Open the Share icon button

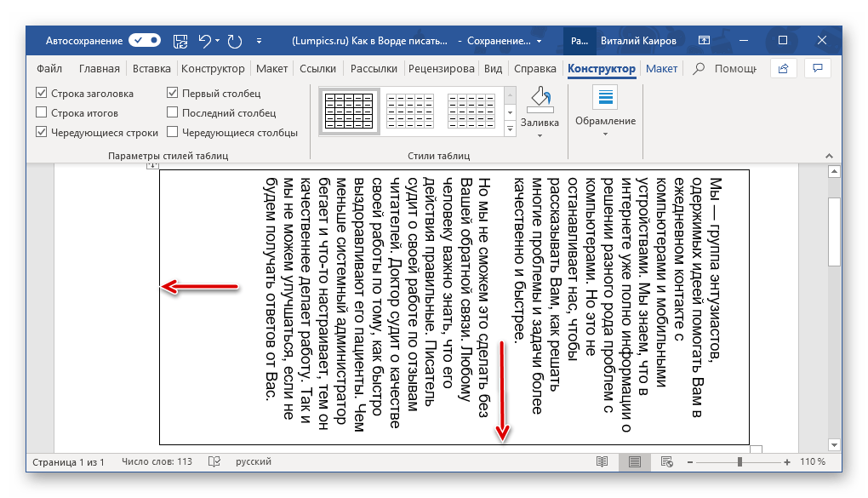[x=784, y=68]
